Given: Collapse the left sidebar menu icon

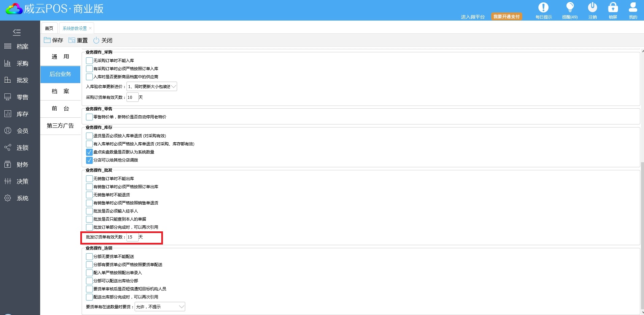Looking at the screenshot, I should pyautogui.click(x=17, y=32).
